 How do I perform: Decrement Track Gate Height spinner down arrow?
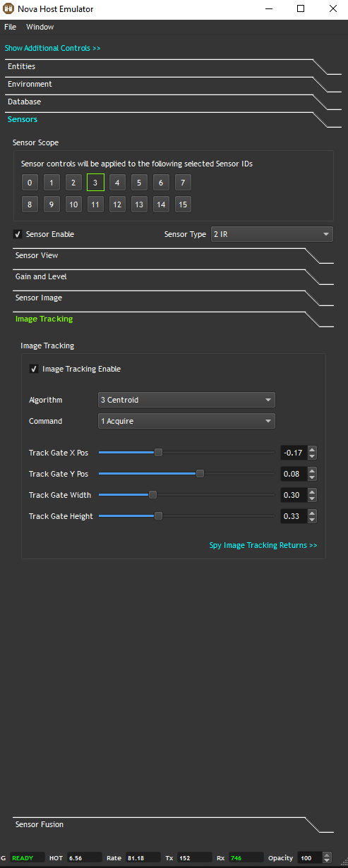(312, 520)
